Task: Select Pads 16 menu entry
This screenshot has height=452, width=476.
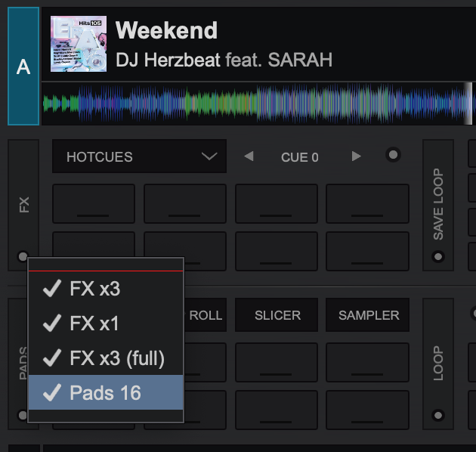Action: click(105, 392)
